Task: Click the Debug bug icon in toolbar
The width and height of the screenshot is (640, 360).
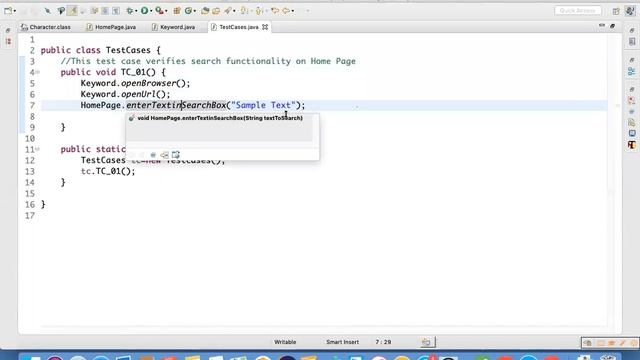Action: 130,11
